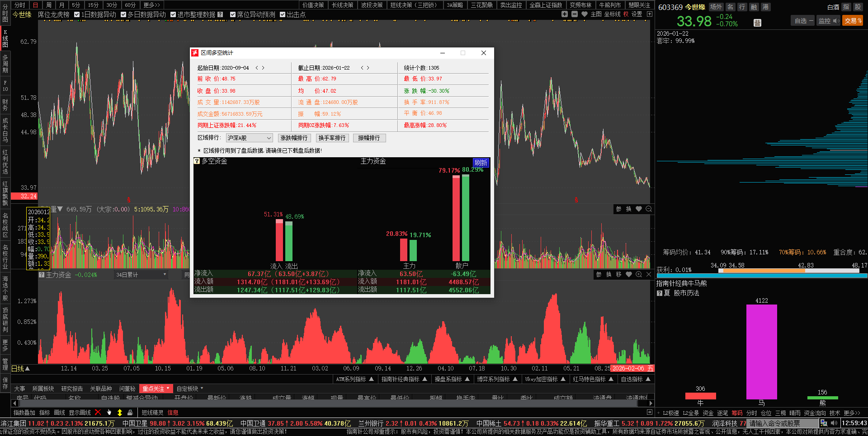Switch to 分时 timeframe tab
The image size is (868, 436).
(19, 5)
